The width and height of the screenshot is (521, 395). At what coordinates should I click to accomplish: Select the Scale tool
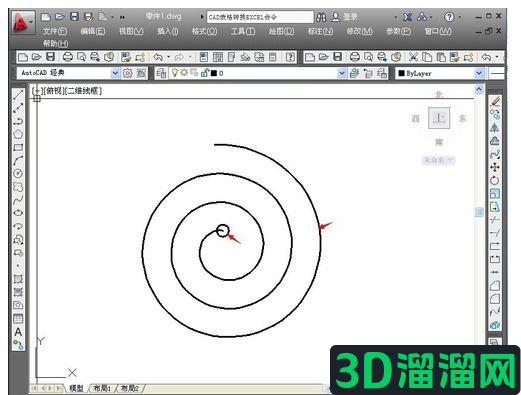[x=495, y=193]
